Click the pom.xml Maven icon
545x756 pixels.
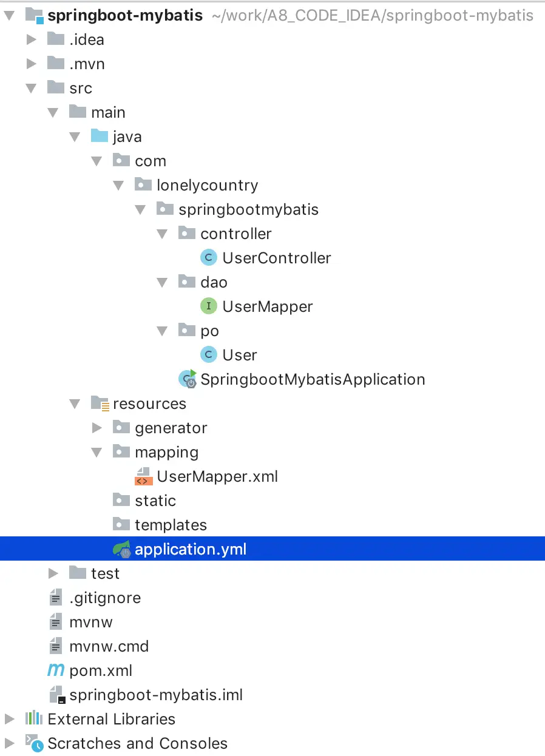56,670
